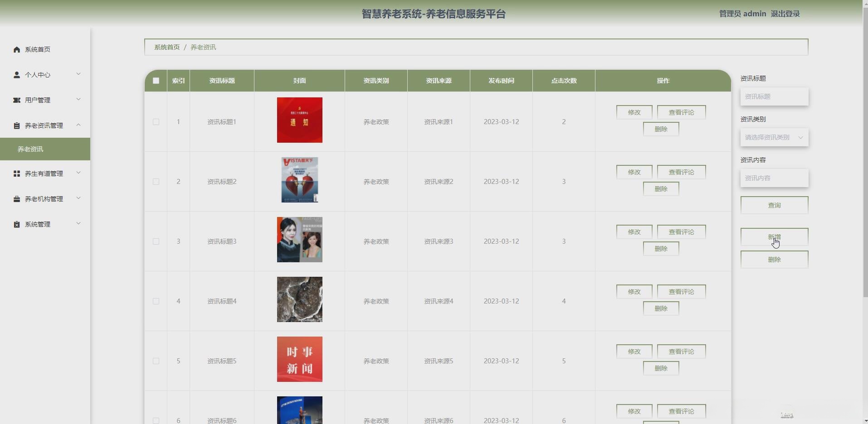Click the person icon beside 个人中心

(x=17, y=75)
